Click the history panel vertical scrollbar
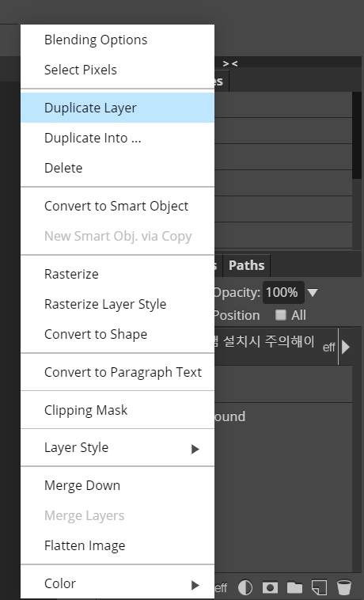 [x=357, y=135]
